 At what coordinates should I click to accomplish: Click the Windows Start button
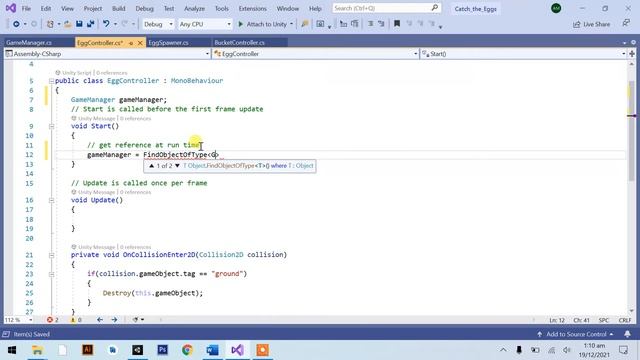click(11, 350)
